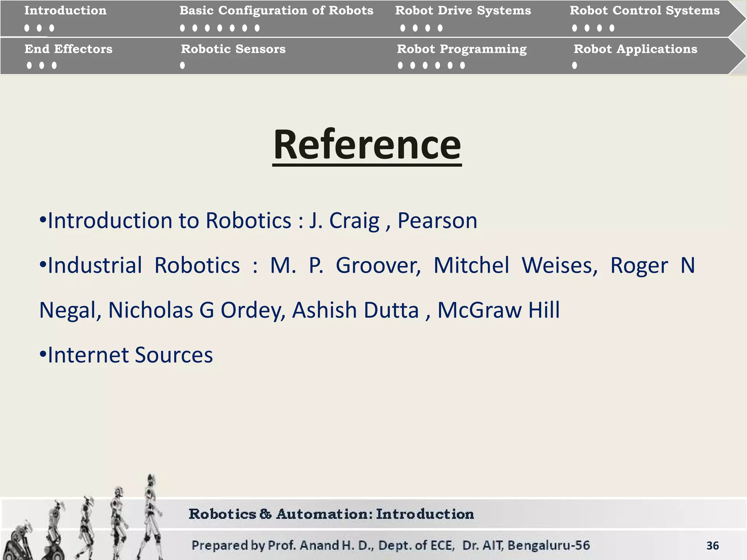Open Robotic Sensors section

(233, 49)
